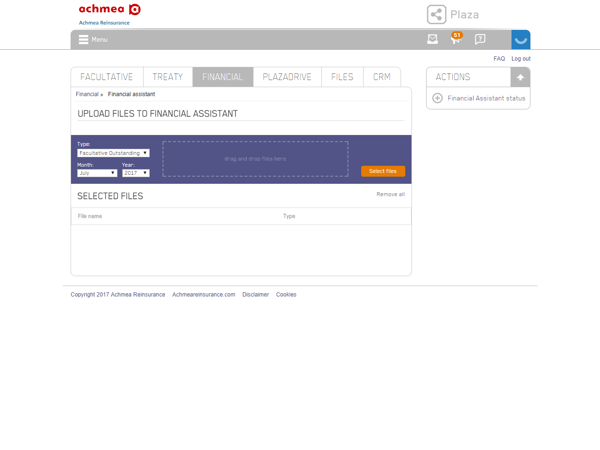The width and height of the screenshot is (600, 450).
Task: Open the Year dropdown showing 2017
Action: pyautogui.click(x=136, y=173)
